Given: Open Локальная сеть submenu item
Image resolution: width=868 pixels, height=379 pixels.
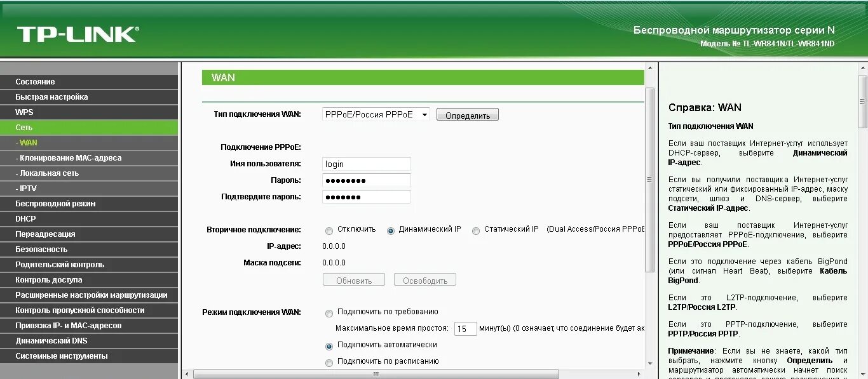Looking at the screenshot, I should tap(89, 173).
